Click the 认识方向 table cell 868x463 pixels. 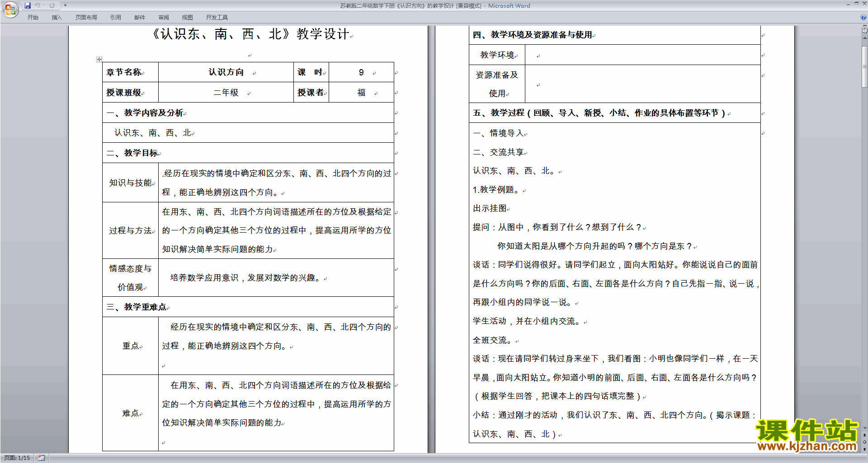[x=226, y=72]
